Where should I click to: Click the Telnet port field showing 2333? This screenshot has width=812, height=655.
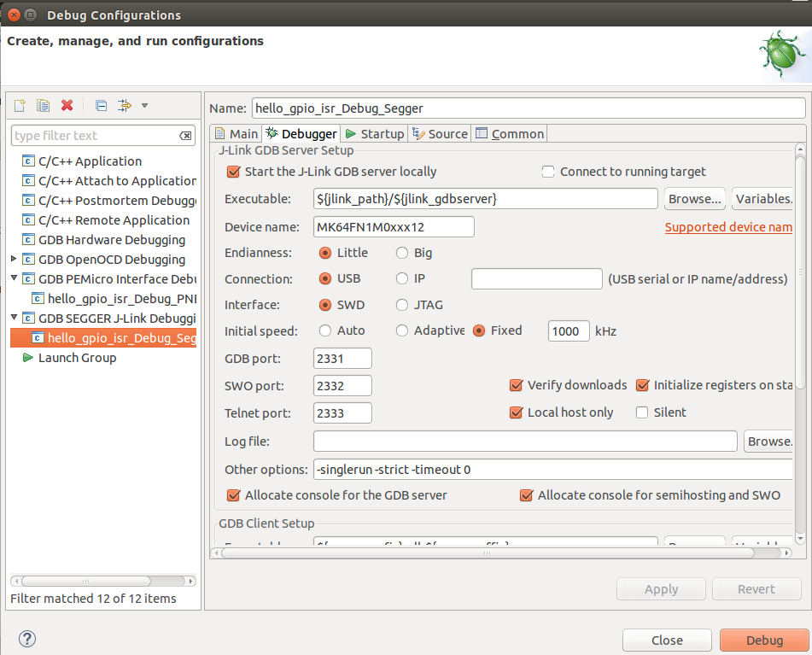pyautogui.click(x=342, y=413)
